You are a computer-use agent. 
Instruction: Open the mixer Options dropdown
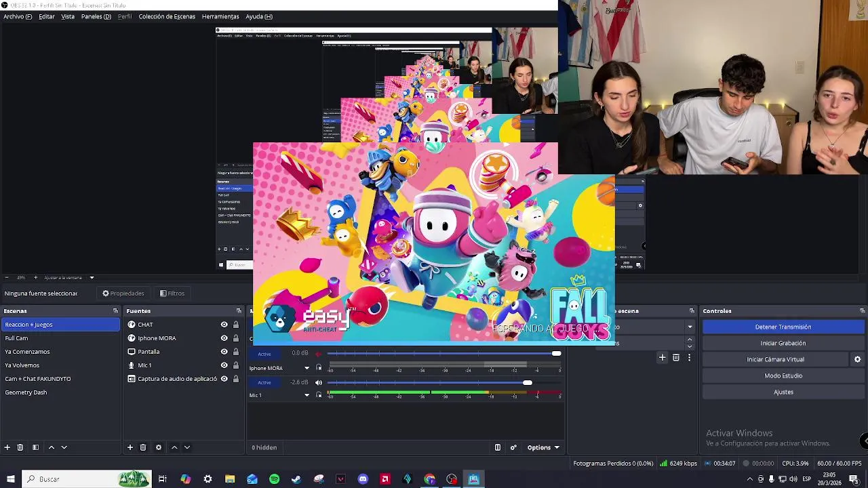(x=543, y=447)
